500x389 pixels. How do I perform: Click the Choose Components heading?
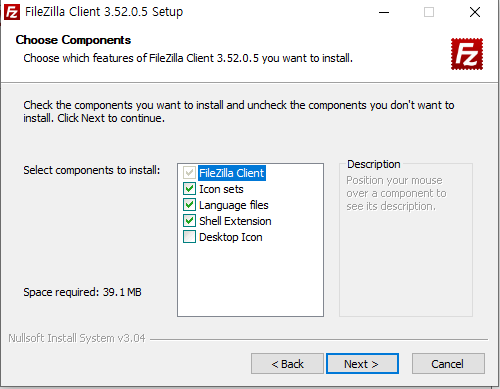(73, 40)
